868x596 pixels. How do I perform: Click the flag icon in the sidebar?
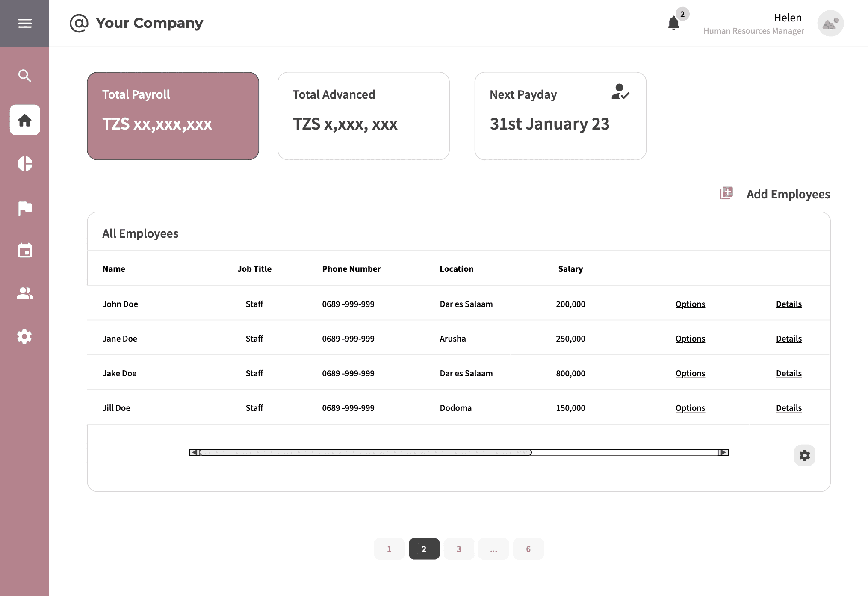24,208
